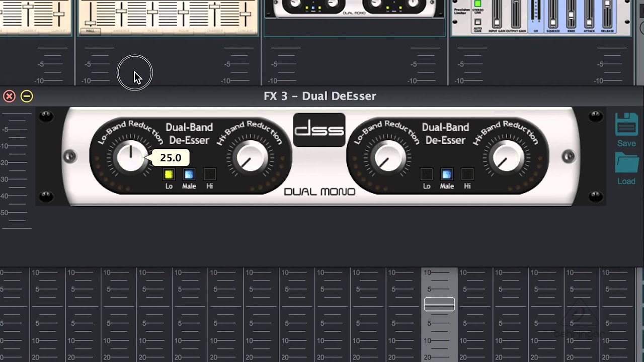Click the HALL fader handle above HALL button
This screenshot has width=644, height=362.
90,23
